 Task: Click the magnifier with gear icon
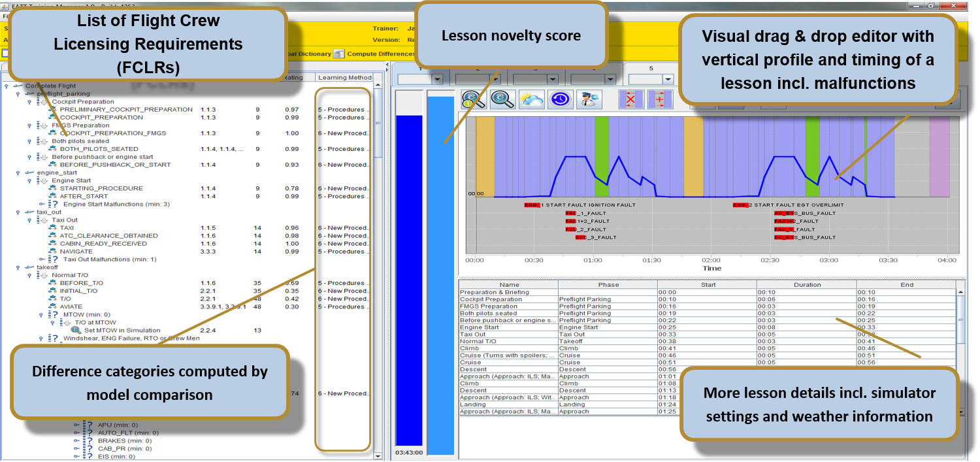click(502, 99)
